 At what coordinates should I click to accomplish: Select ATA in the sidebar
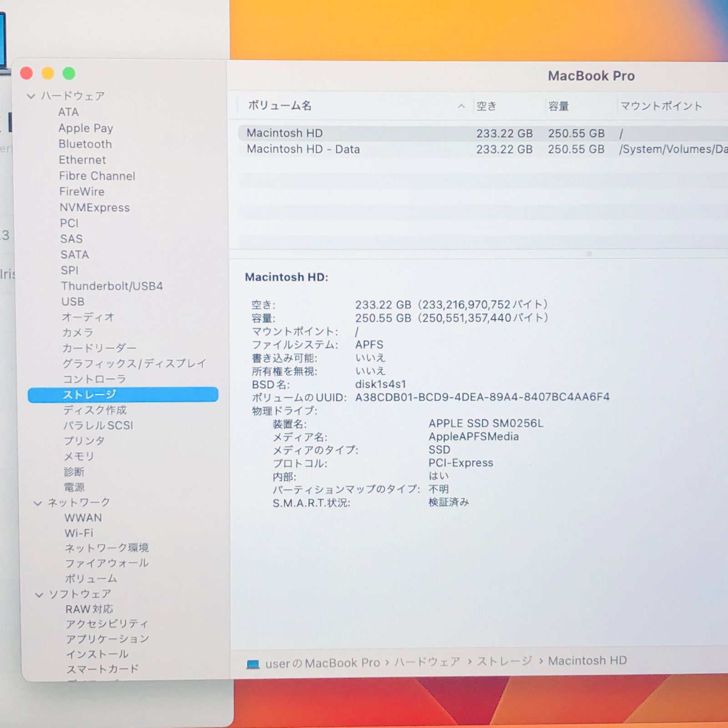pos(69,112)
